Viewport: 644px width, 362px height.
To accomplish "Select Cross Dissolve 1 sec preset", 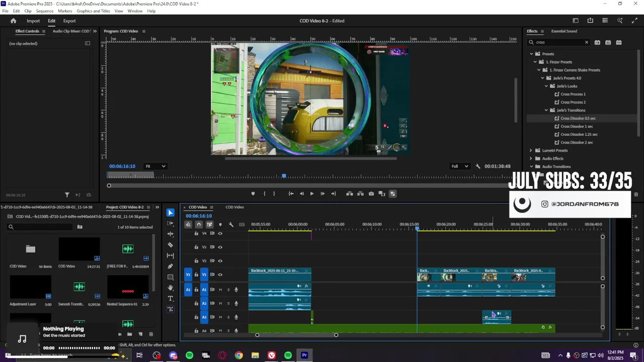I will 577,126.
